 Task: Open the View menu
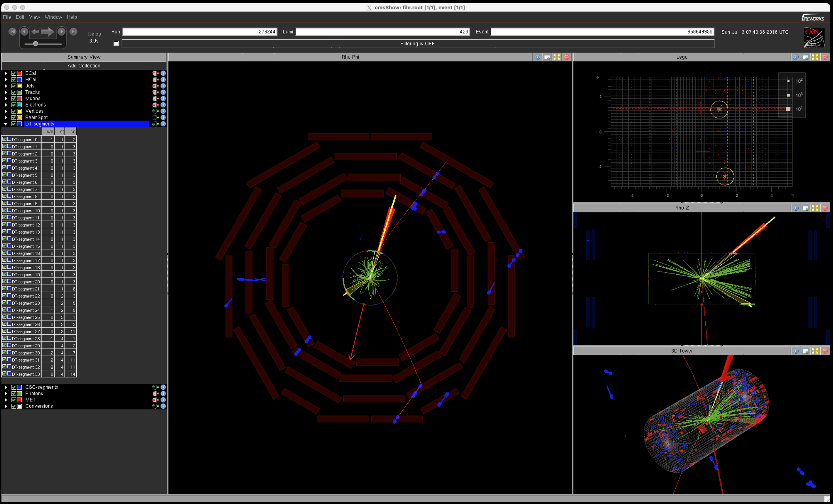pyautogui.click(x=34, y=17)
